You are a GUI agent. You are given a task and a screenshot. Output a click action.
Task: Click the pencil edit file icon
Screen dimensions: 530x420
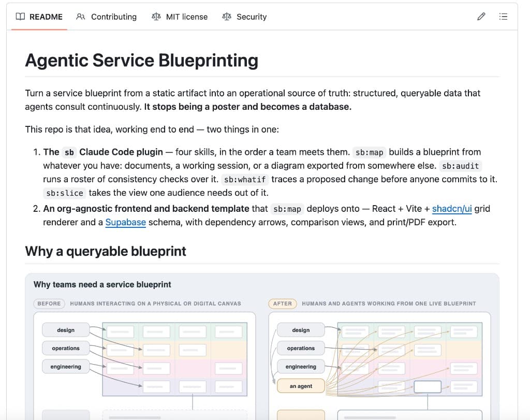click(481, 17)
